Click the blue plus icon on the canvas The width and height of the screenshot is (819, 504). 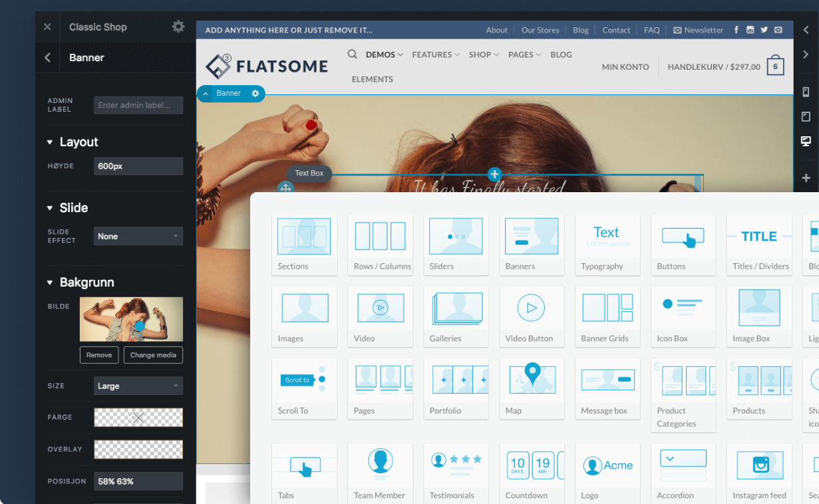(494, 174)
